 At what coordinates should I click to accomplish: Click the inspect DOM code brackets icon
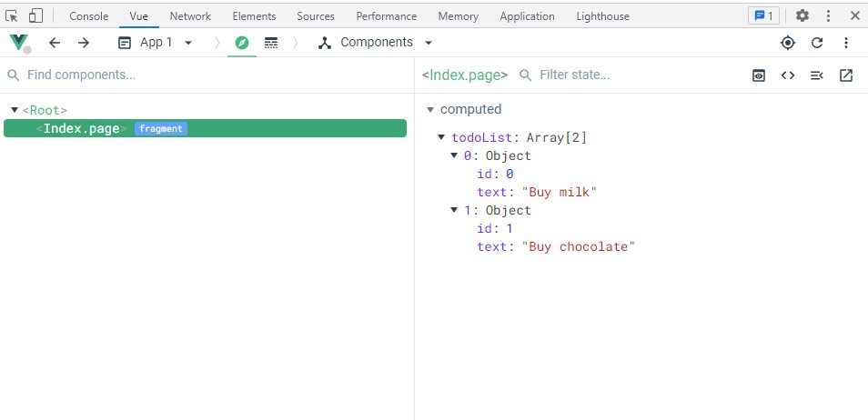pos(788,75)
